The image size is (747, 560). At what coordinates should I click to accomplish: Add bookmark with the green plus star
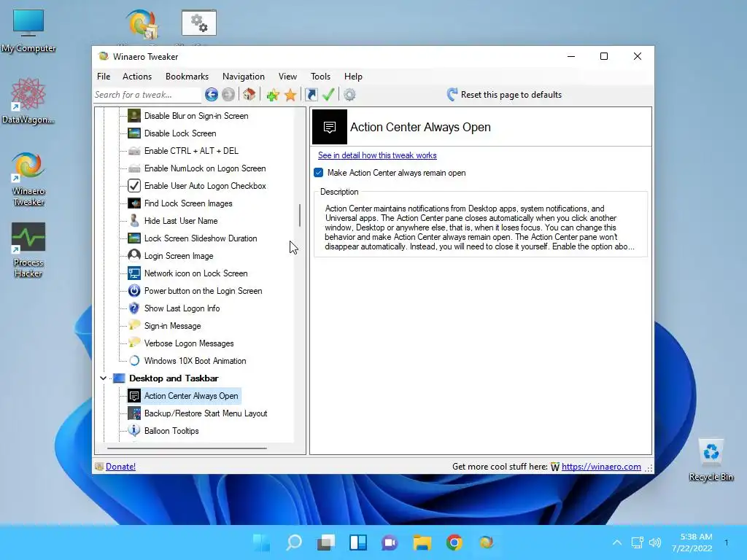pyautogui.click(x=273, y=95)
